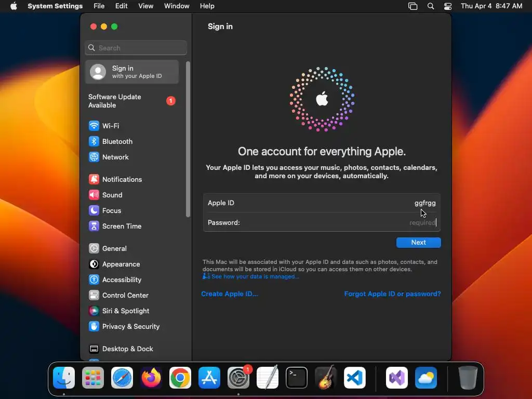Open Spotlight search in menu bar

click(431, 6)
